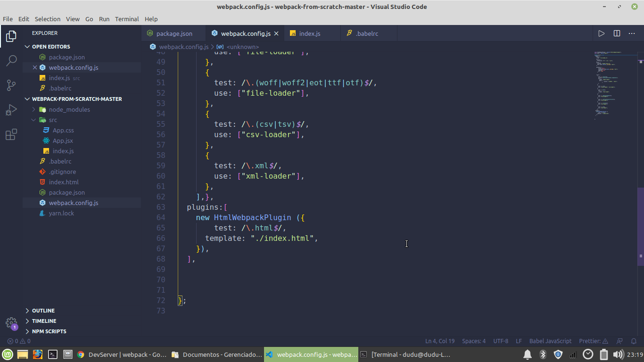Screen dimensions: 644x362
Task: Close the webpack.config.js editor tab
Action: (276, 33)
